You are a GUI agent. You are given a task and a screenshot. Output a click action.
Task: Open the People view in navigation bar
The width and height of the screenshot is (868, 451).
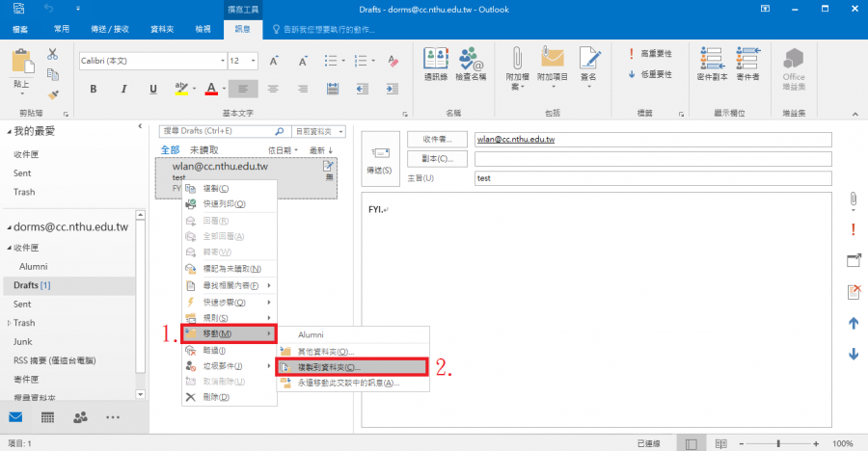point(80,417)
